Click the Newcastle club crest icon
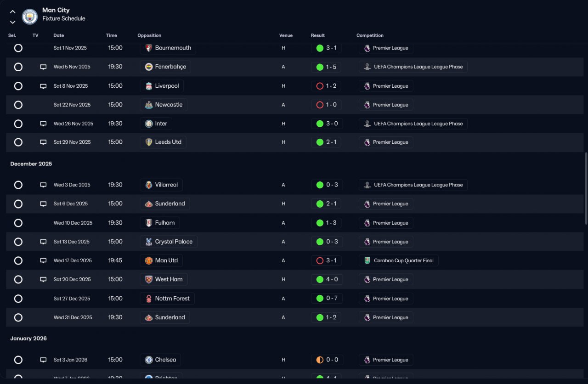Viewport: 588px width, 384px height. 149,105
